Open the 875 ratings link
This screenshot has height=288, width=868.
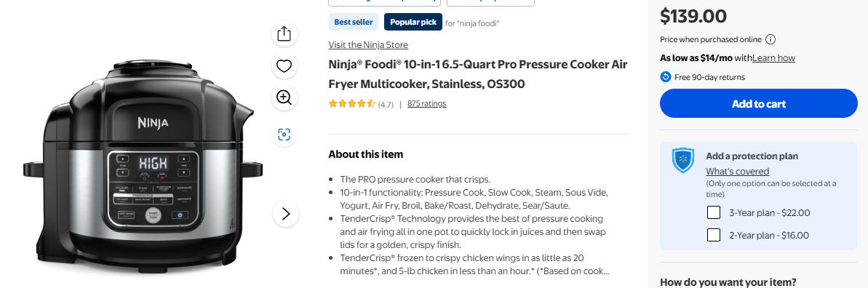(x=427, y=103)
